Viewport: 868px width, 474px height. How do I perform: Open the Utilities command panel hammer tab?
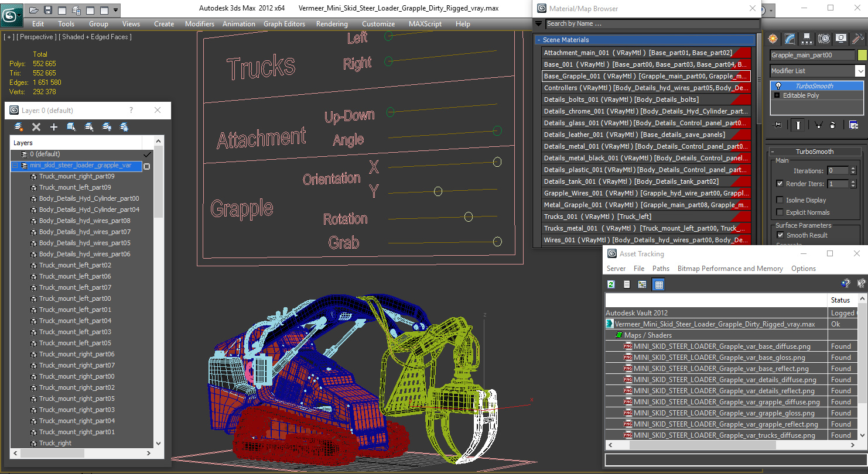tap(858, 39)
